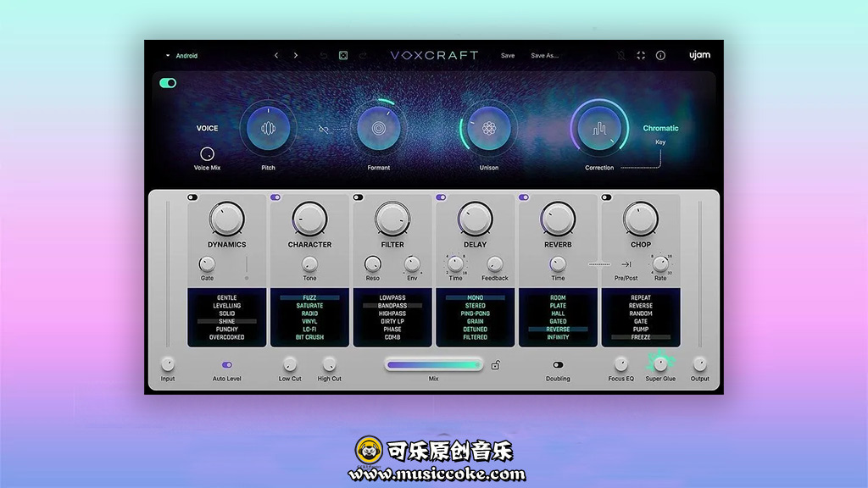Screen dimensions: 868x488
Task: Enable the Doubling switch
Action: tap(558, 365)
